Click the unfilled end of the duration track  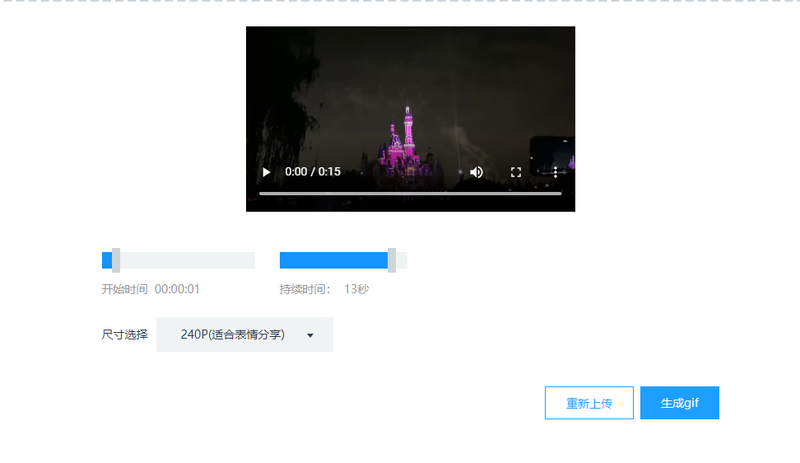402,260
